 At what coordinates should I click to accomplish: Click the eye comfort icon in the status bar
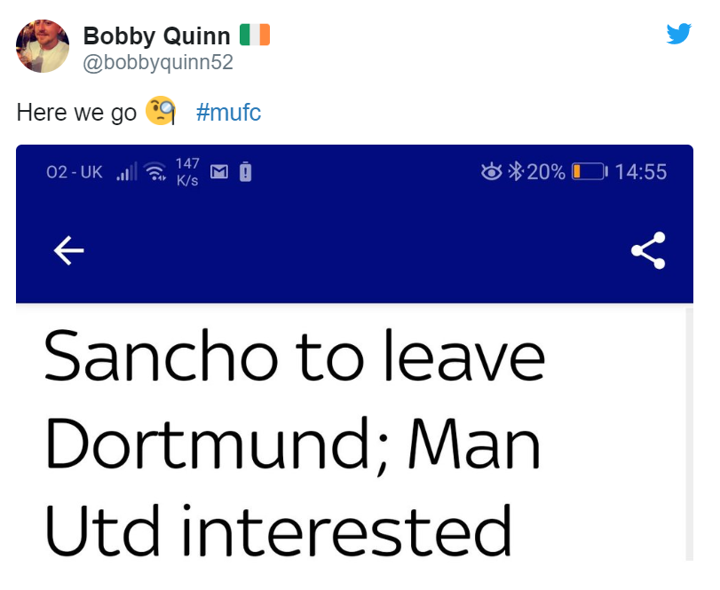491,172
